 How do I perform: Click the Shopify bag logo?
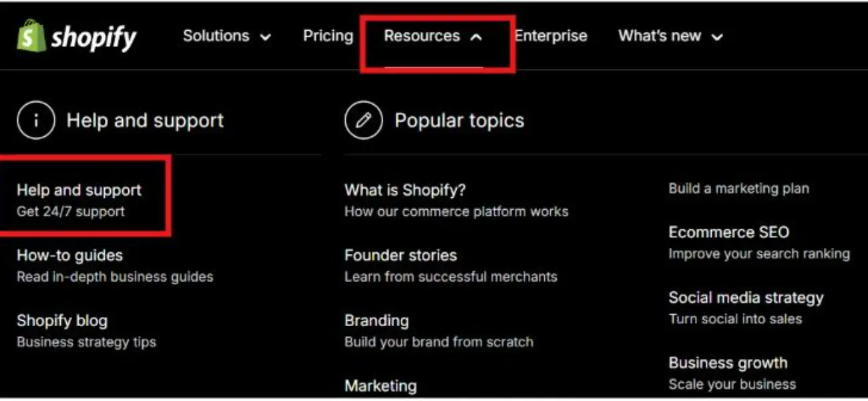pos(31,35)
